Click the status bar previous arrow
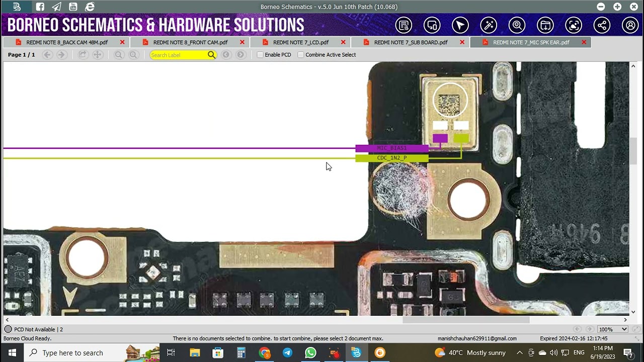Image resolution: width=644 pixels, height=362 pixels. [578, 329]
